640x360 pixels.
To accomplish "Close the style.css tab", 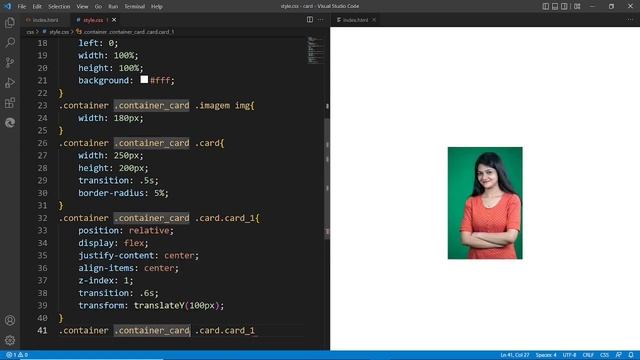I will pyautogui.click(x=114, y=20).
